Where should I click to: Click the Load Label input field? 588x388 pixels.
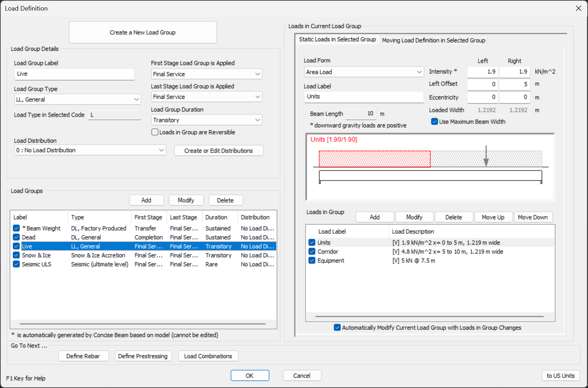pyautogui.click(x=363, y=97)
